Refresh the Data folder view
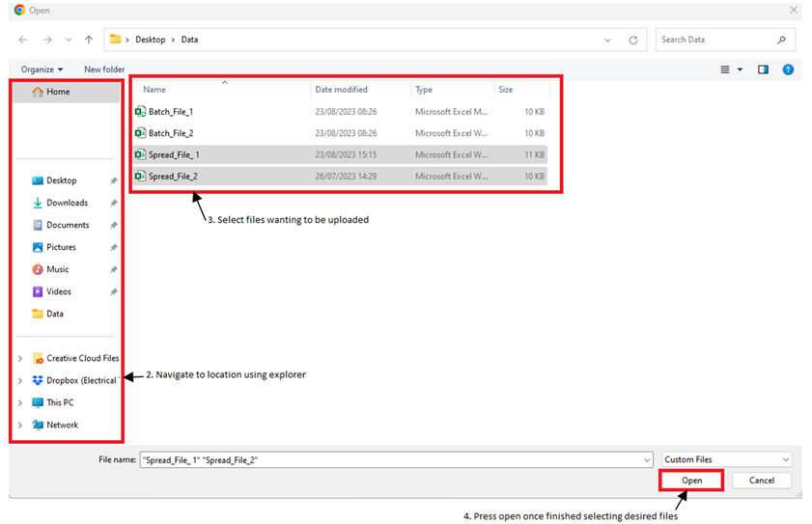This screenshot has width=812, height=524. [x=632, y=40]
